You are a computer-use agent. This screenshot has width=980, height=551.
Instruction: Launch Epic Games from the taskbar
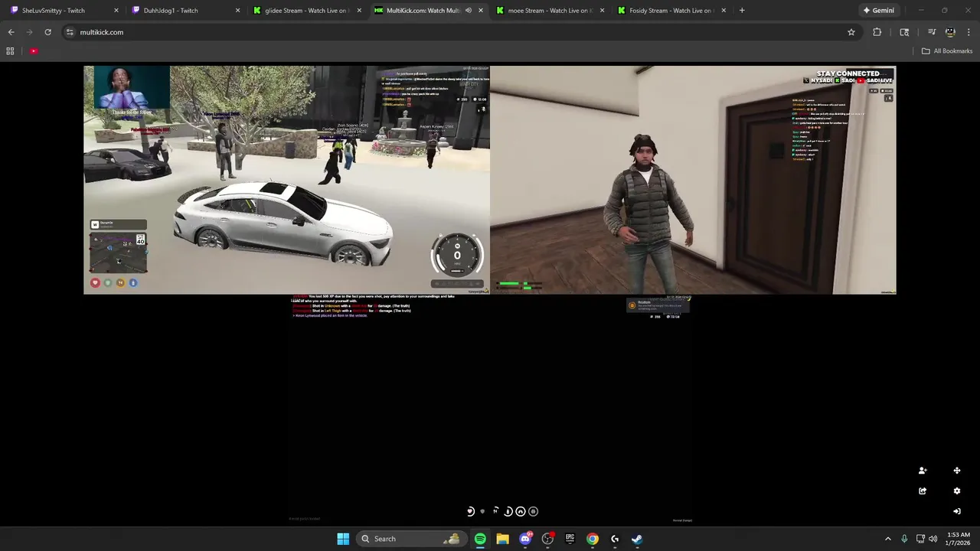coord(570,539)
